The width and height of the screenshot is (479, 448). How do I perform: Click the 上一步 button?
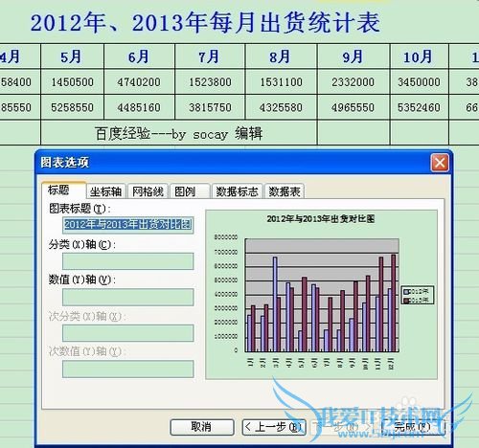click(x=274, y=427)
